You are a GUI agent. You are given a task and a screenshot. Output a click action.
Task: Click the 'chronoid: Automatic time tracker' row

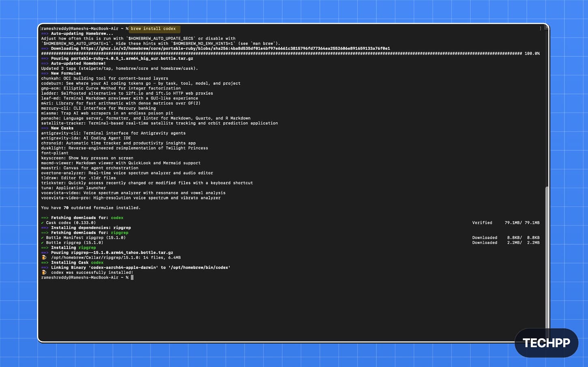point(118,143)
